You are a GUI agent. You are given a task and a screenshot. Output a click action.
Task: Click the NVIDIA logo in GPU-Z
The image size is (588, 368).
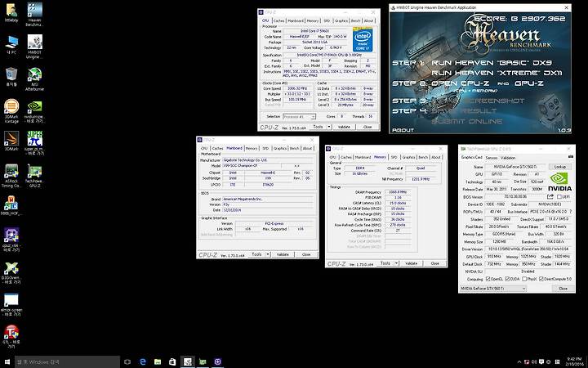pos(559,182)
